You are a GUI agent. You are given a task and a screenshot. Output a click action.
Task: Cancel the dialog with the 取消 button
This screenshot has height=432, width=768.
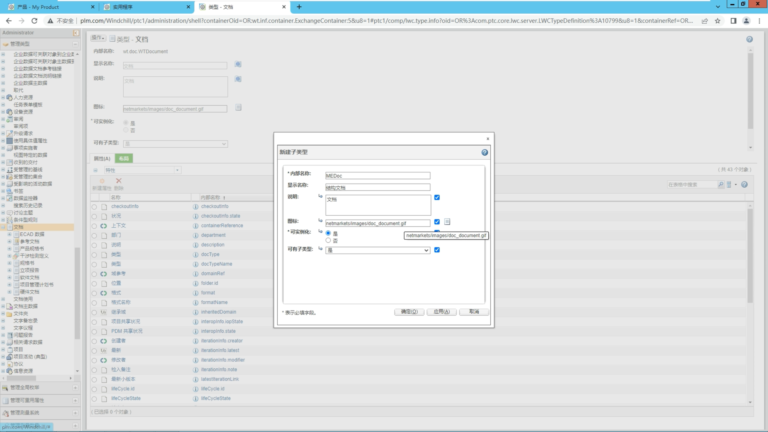pos(474,312)
